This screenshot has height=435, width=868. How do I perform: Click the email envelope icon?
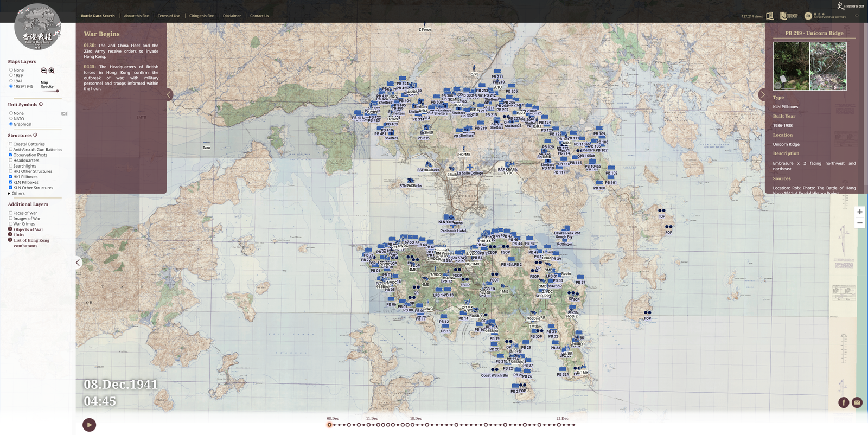[857, 402]
